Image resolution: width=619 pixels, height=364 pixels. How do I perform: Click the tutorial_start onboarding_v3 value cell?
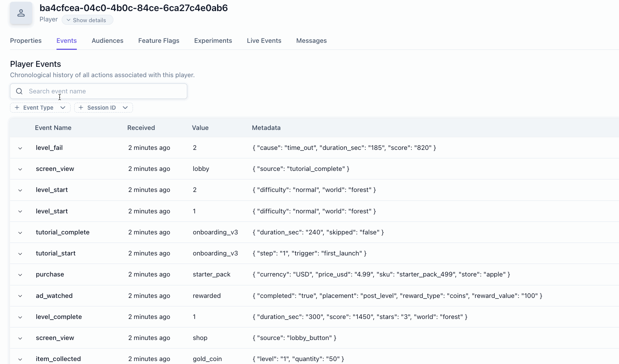click(x=215, y=253)
